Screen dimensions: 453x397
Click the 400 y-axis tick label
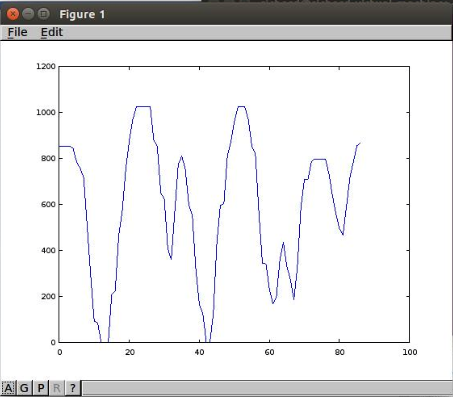48,250
